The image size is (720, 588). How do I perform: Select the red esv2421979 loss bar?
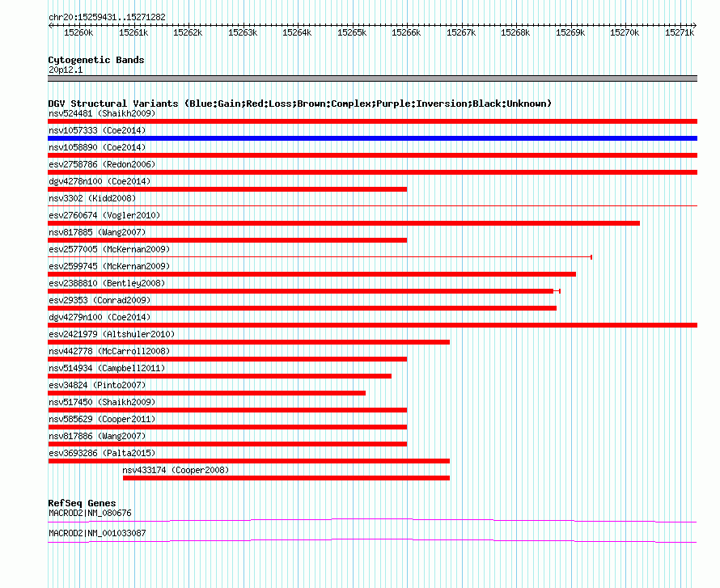(x=249, y=342)
